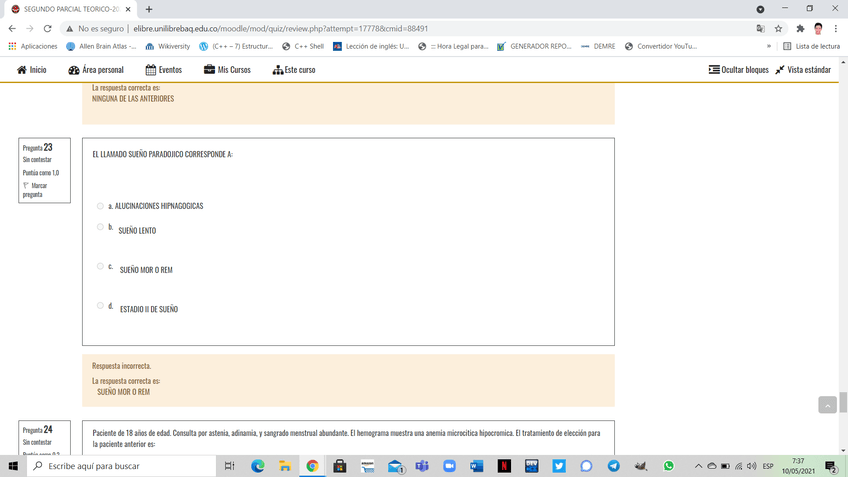Viewport: 848px width, 477px height.
Task: Open the C++ Shell bookmark
Action: (x=303, y=47)
